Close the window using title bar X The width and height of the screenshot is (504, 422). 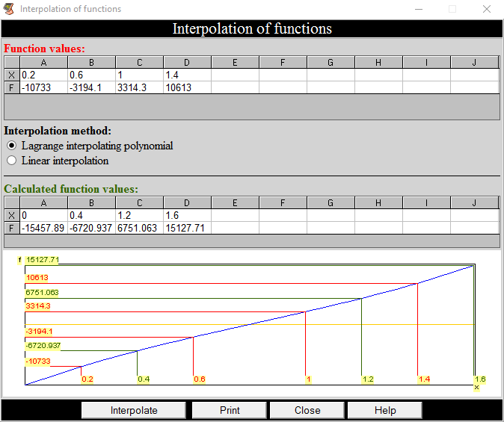tap(486, 9)
